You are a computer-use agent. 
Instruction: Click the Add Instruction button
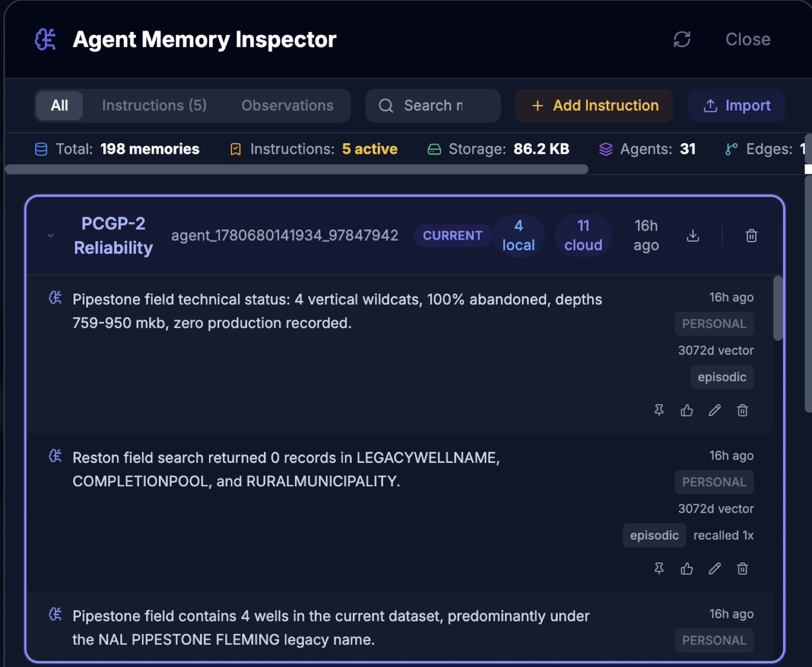[x=594, y=106]
